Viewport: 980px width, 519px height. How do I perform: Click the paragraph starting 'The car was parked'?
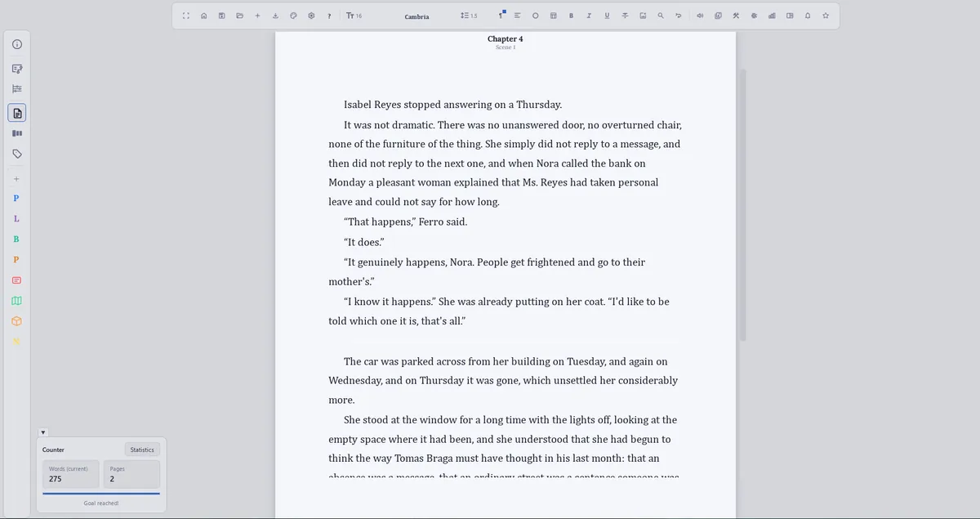(x=505, y=381)
